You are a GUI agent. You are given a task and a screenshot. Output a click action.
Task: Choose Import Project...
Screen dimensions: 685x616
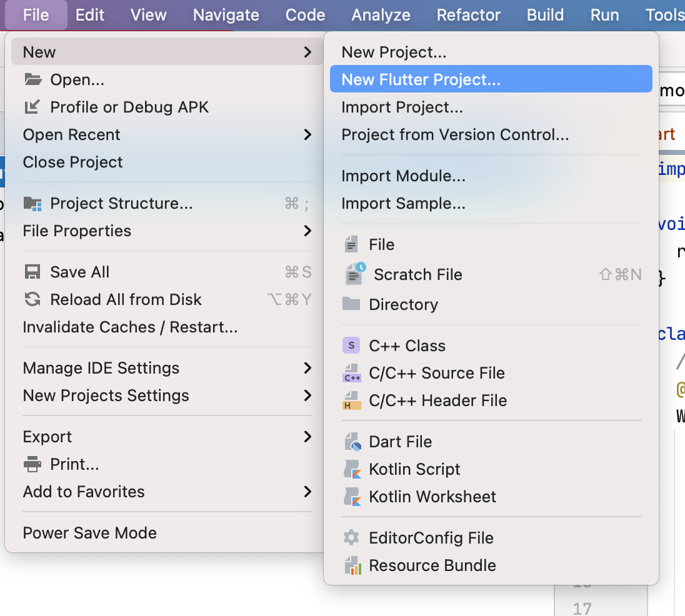tap(491, 107)
